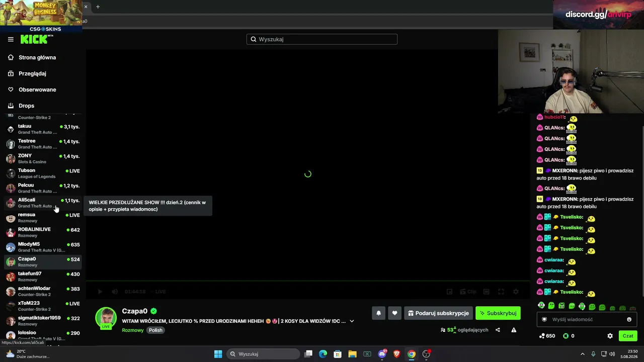The image size is (644, 362).
Task: Mute the stream volume
Action: click(115, 292)
